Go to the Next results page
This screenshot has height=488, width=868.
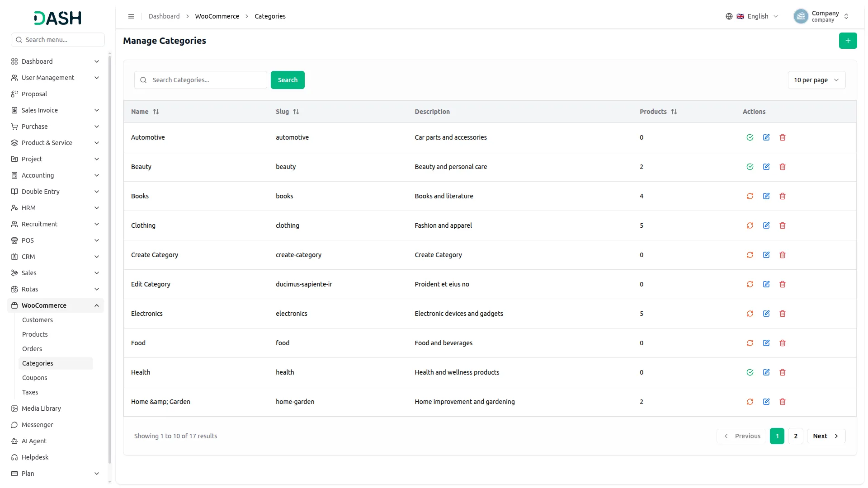click(826, 436)
